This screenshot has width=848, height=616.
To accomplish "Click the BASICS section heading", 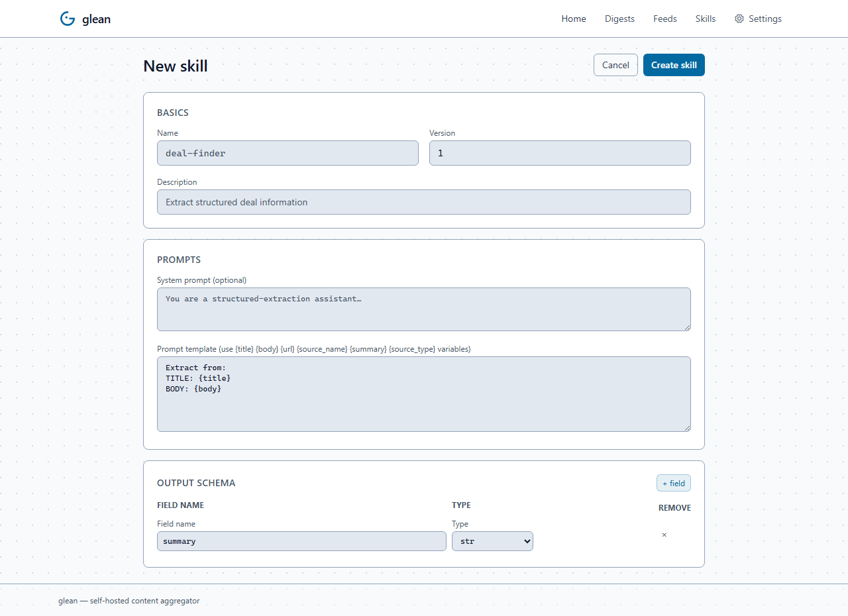I will point(173,113).
